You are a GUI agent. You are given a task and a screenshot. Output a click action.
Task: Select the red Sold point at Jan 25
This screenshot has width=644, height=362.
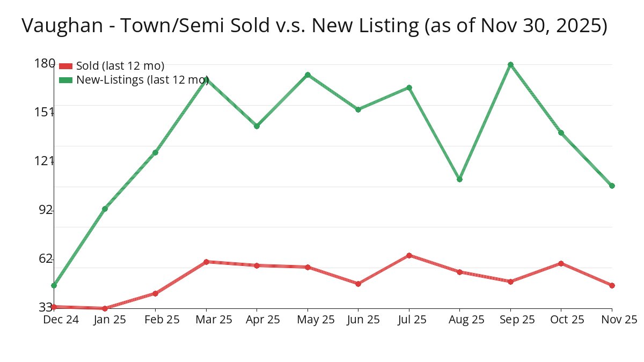[x=105, y=308]
